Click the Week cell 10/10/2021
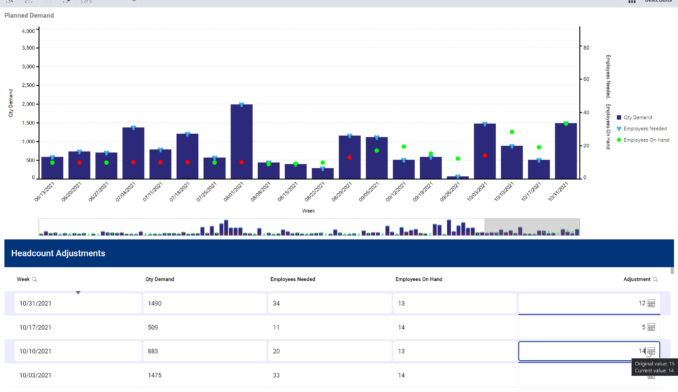 [78, 351]
